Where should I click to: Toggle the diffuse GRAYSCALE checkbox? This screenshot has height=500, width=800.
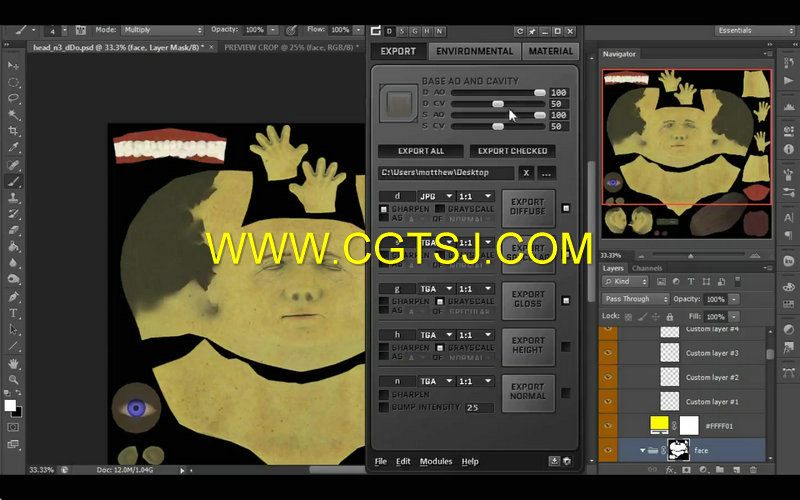tap(440, 209)
